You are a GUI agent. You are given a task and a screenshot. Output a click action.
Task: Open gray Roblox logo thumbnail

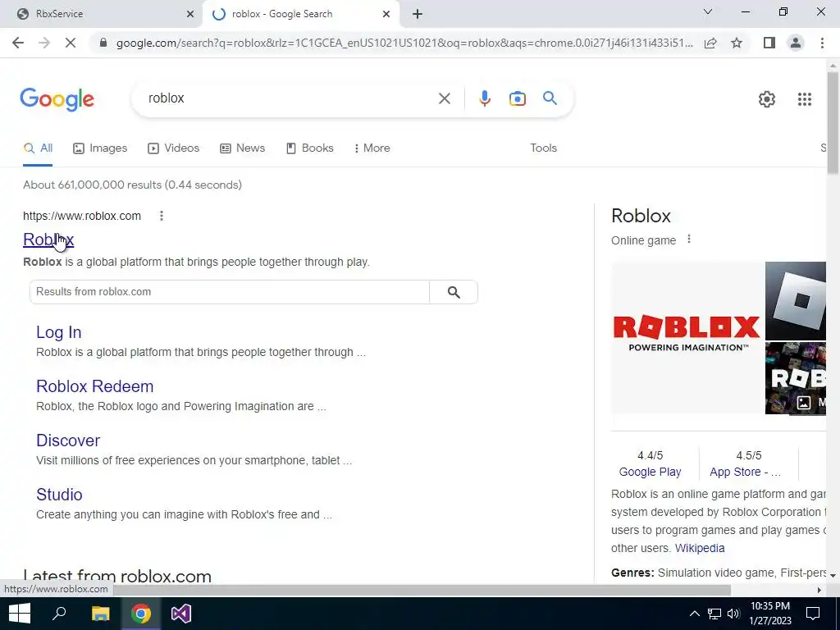(x=796, y=300)
